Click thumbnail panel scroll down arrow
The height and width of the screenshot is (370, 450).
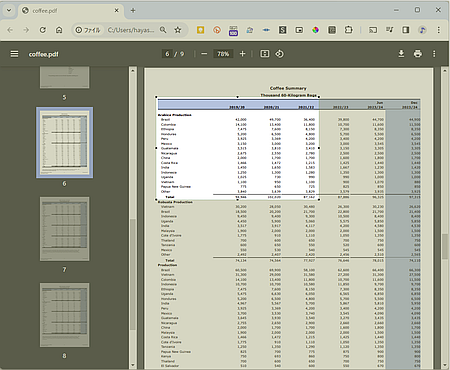coord(133,365)
